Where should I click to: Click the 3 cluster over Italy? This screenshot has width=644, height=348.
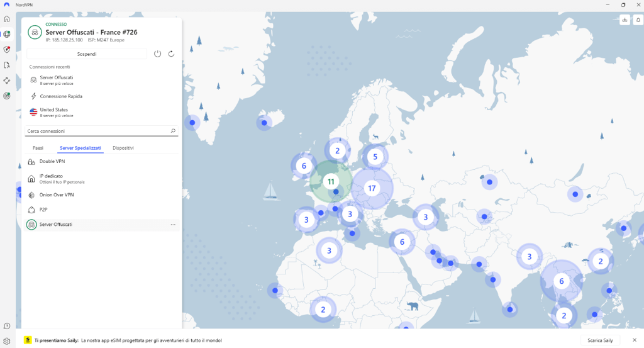(x=350, y=214)
